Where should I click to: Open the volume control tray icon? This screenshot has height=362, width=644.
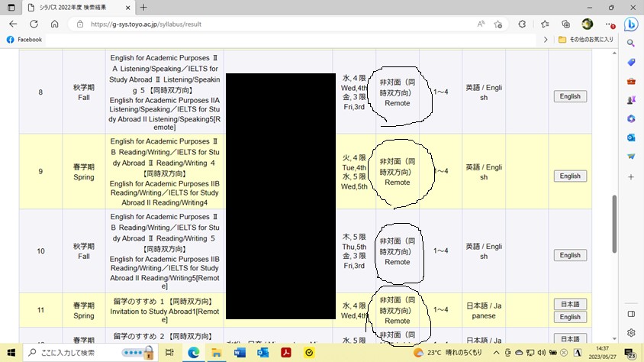[541, 353]
